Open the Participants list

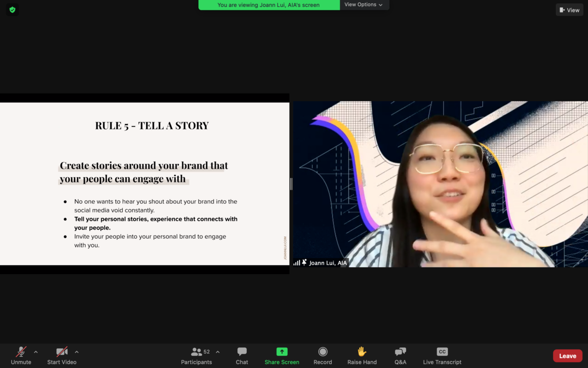click(x=196, y=355)
